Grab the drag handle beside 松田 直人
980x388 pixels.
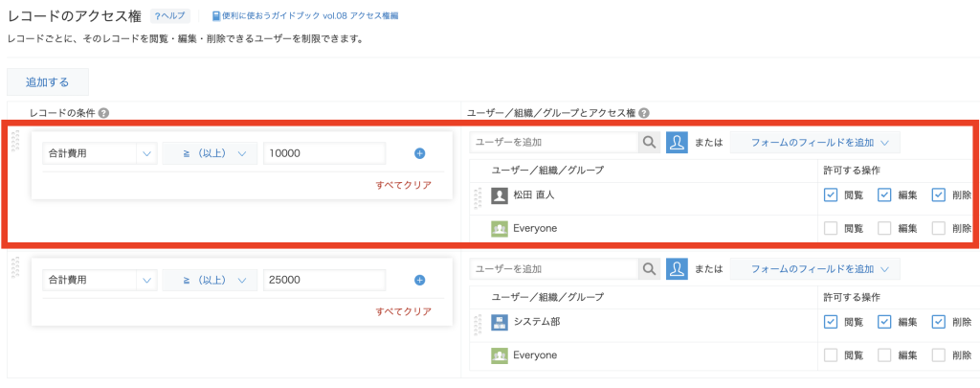click(479, 198)
